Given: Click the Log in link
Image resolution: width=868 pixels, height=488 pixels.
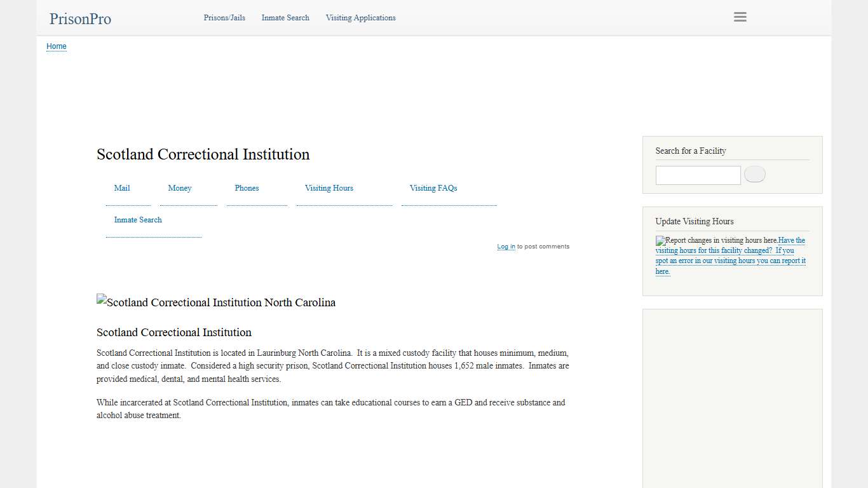Looking at the screenshot, I should pyautogui.click(x=506, y=246).
